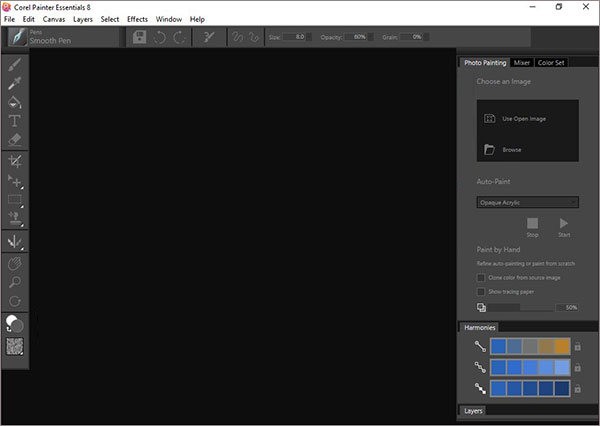Click the Size value field
This screenshot has width=600, height=426.
tap(294, 37)
